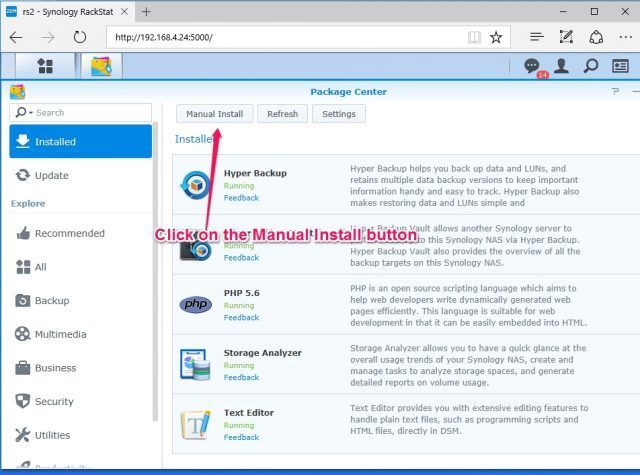Viewport: 640px width, 475px height.
Task: Click the Hyper Backup package icon
Action: [x=196, y=185]
